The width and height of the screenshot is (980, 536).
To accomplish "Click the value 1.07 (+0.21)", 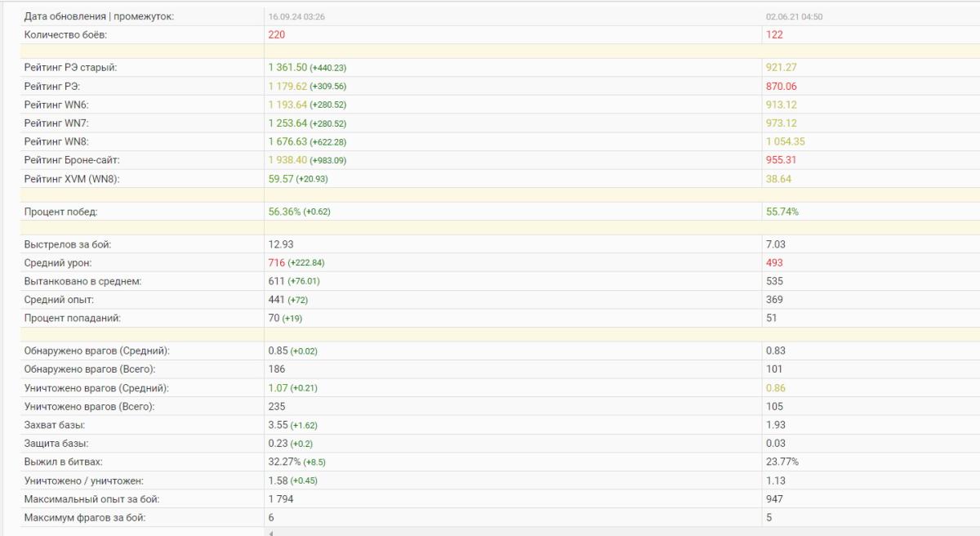I will coord(292,388).
